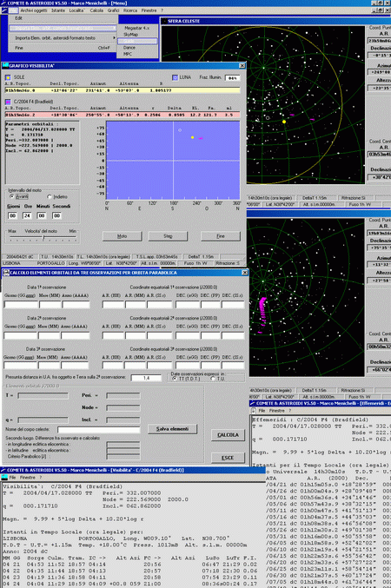391x588 pixels.
Task: Click Nome del corpo celeste field
Action: [x=99, y=430]
